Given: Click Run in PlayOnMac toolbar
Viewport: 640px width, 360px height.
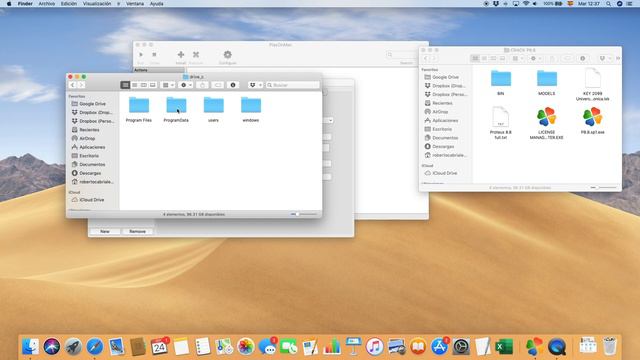Looking at the screenshot, I should pyautogui.click(x=141, y=57).
